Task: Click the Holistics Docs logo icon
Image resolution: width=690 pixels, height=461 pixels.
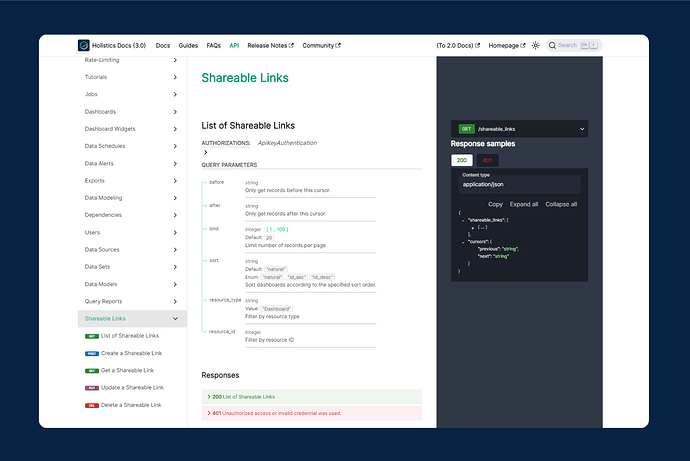Action: click(x=84, y=45)
